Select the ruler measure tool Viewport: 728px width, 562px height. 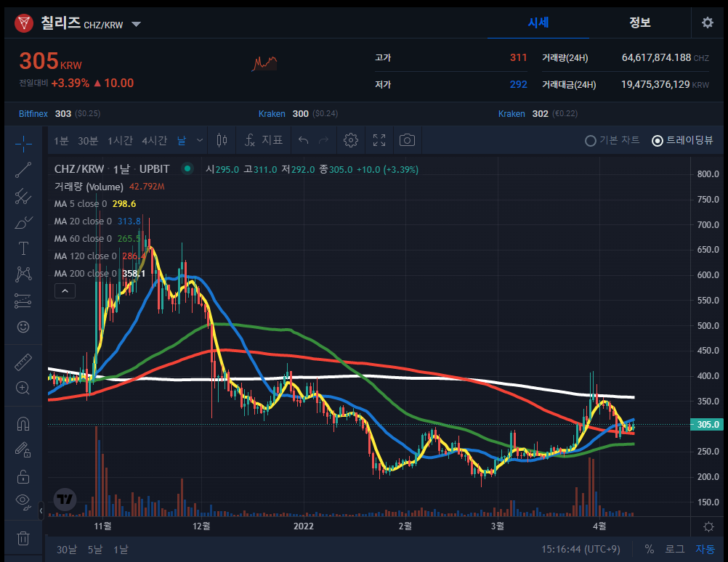pos(23,362)
